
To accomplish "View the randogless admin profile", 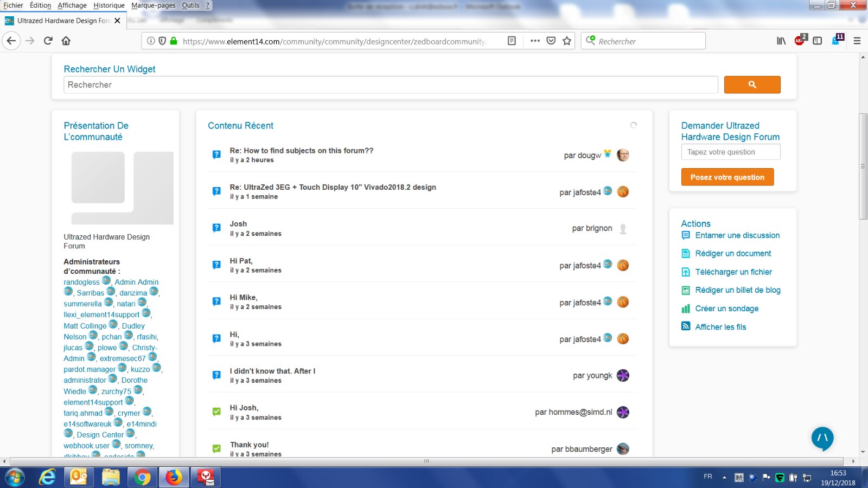I will (81, 282).
